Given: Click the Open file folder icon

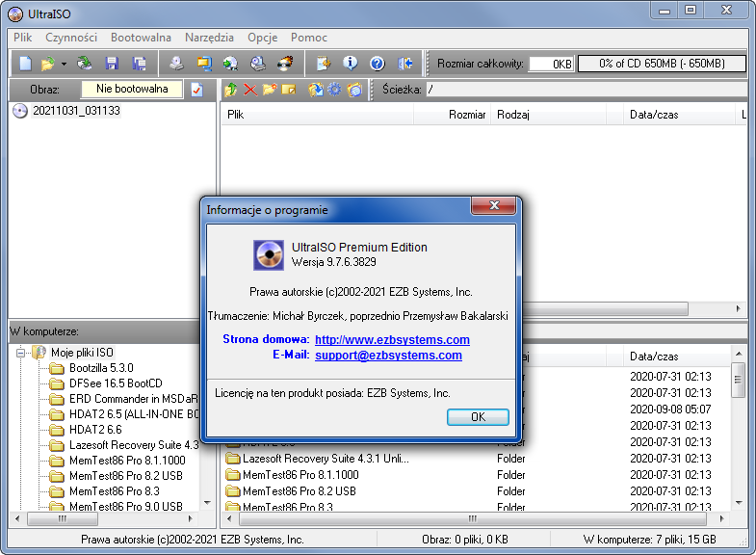Looking at the screenshot, I should (48, 64).
